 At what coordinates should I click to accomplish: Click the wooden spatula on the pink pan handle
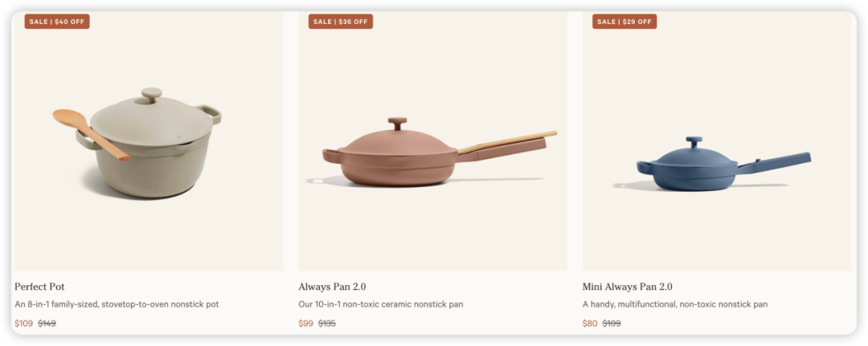point(507,142)
